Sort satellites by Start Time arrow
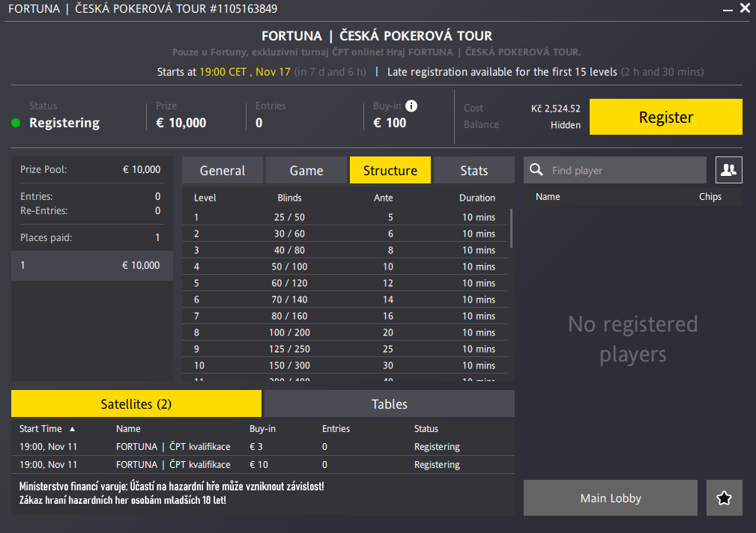Screen dimensions: 756x533 click(x=73, y=429)
